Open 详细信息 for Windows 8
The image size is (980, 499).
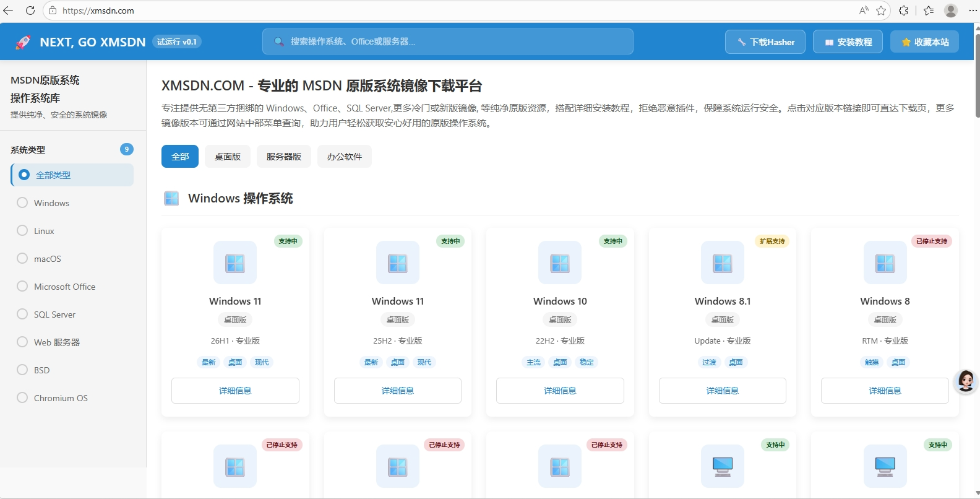tap(885, 391)
